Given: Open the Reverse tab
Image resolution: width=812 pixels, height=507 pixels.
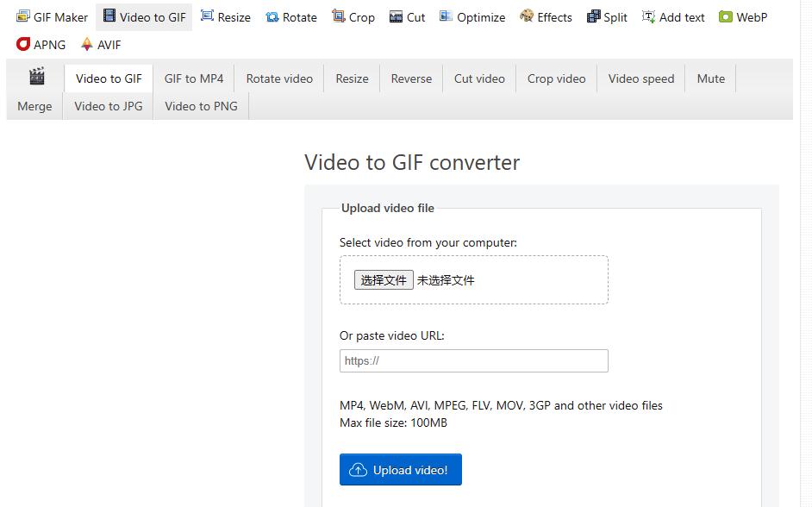Looking at the screenshot, I should click(x=411, y=78).
